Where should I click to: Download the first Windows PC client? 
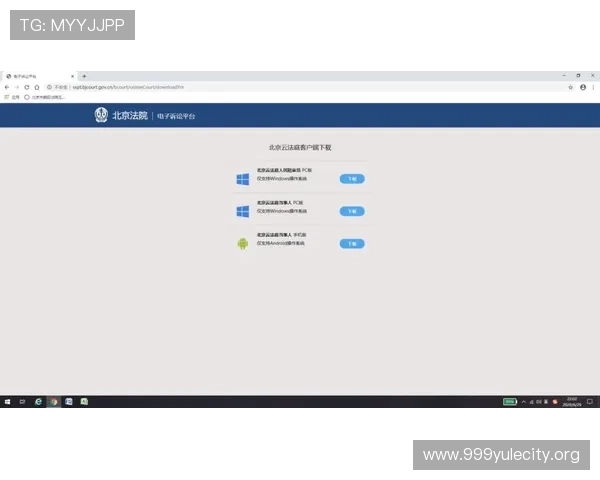tap(352, 179)
